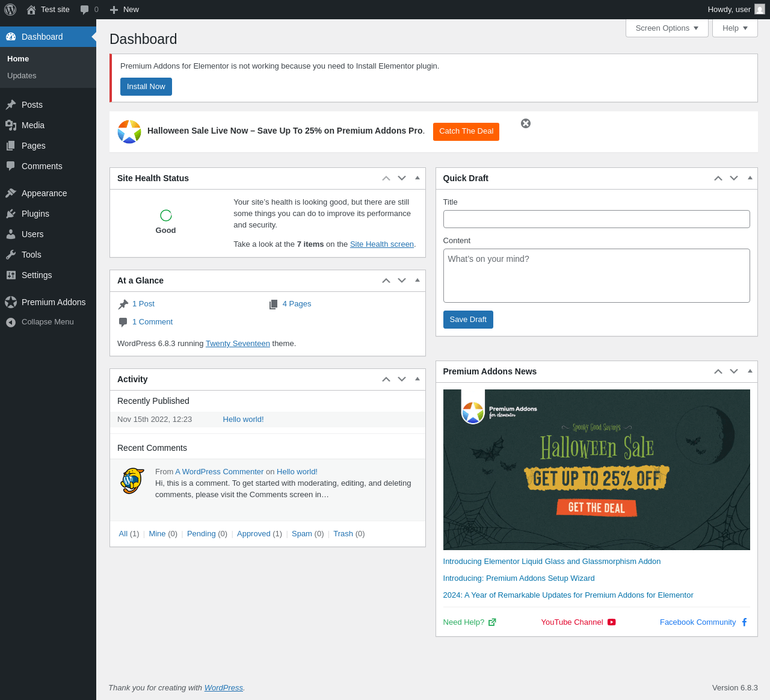Viewport: 770px width, 700px height.
Task: Filter comments by Pending
Action: (x=202, y=534)
